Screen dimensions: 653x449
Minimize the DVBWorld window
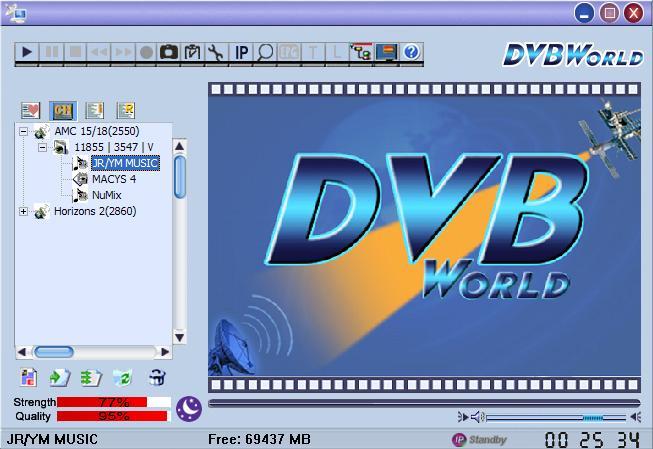coord(584,13)
